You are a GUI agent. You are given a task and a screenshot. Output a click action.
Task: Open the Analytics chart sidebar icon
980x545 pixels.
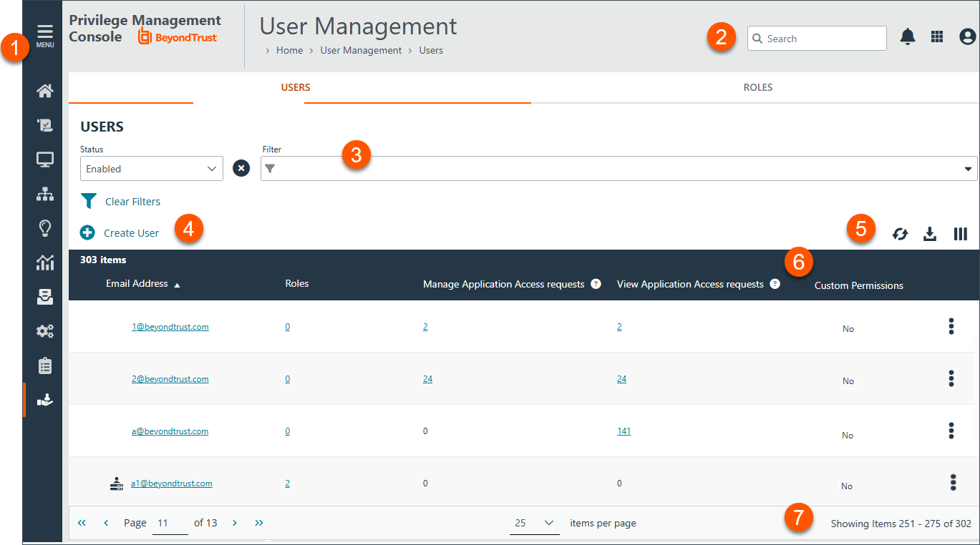pyautogui.click(x=45, y=262)
